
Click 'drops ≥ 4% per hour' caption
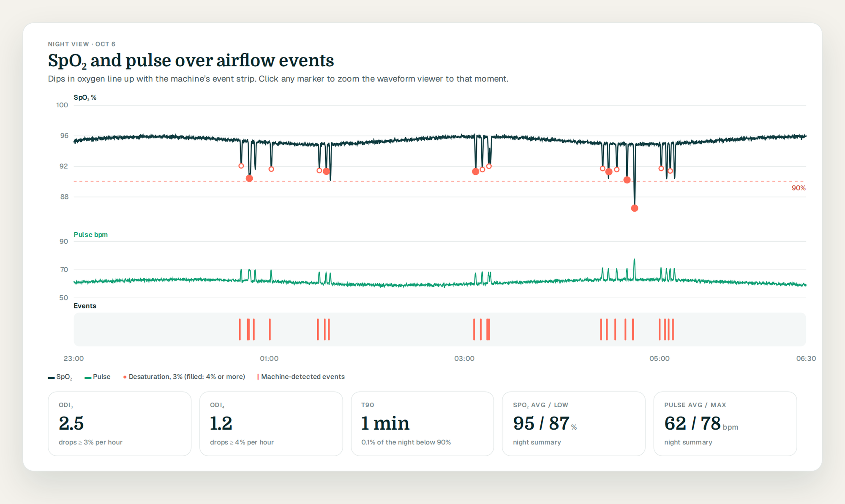242,442
